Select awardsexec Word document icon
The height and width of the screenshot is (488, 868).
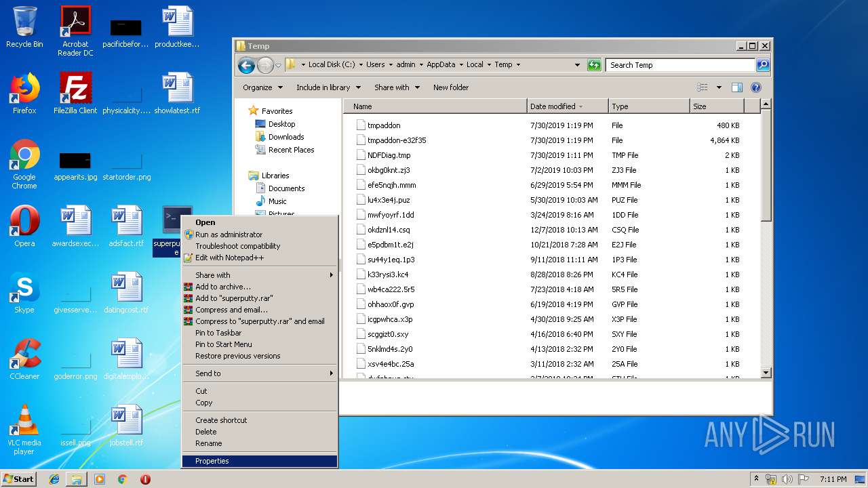(75, 226)
